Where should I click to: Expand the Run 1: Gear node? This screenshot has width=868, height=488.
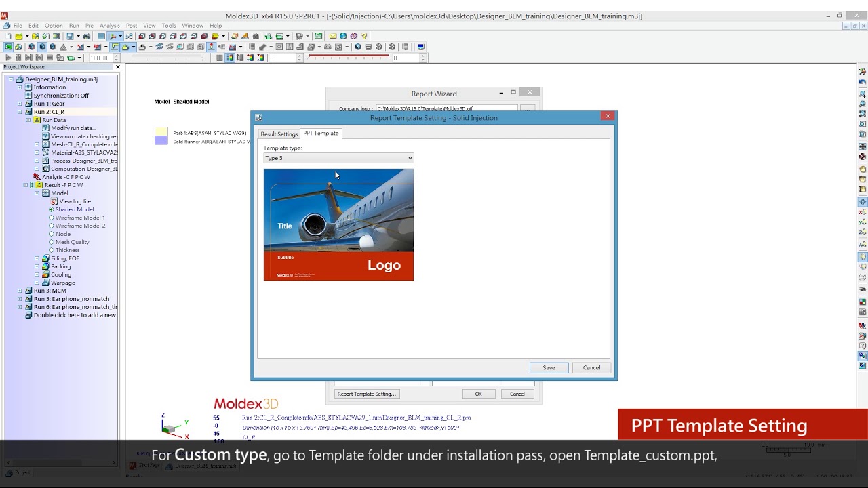pyautogui.click(x=20, y=104)
